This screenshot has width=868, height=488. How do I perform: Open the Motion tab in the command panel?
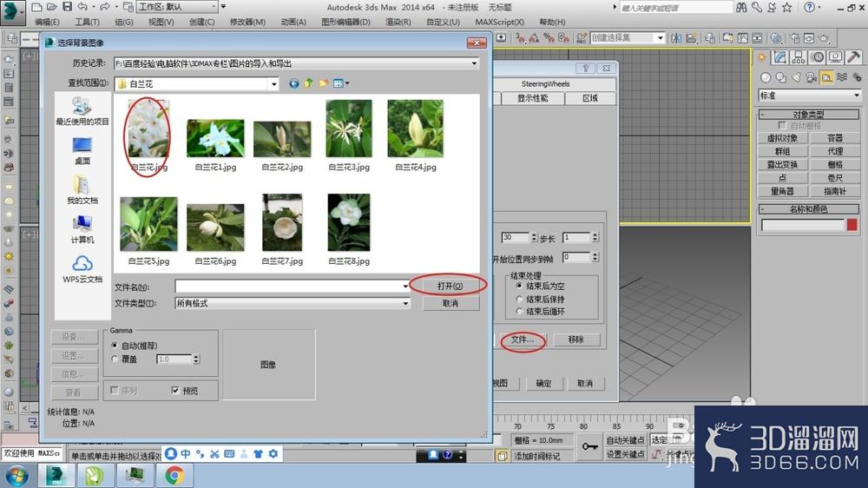(817, 57)
